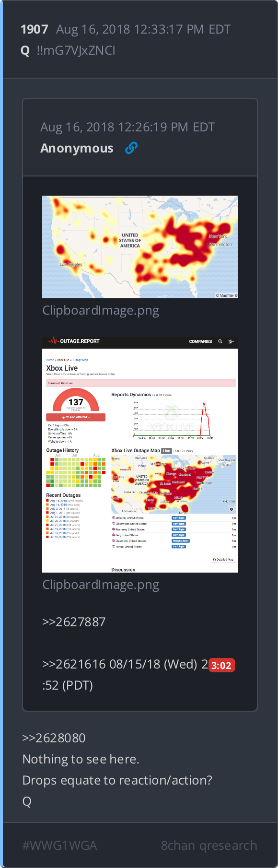The image size is (278, 868).
Task: Select post number 1907
Action: pos(35,29)
